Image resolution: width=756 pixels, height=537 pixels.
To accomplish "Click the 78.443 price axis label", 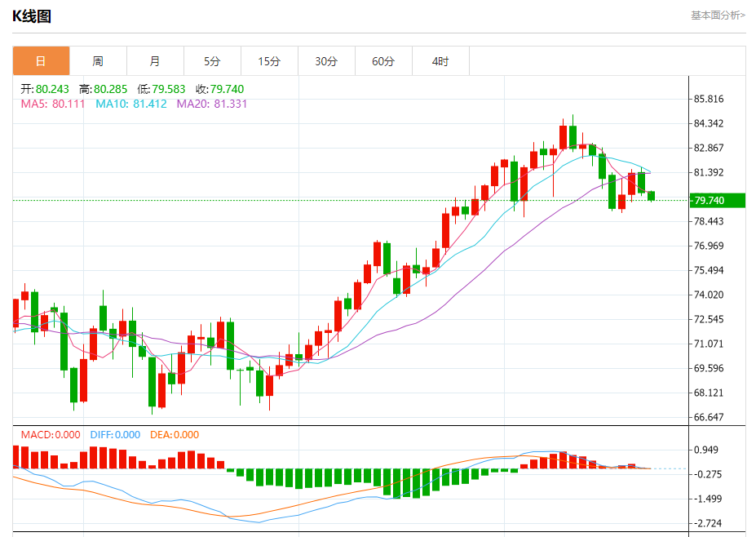I will (709, 221).
